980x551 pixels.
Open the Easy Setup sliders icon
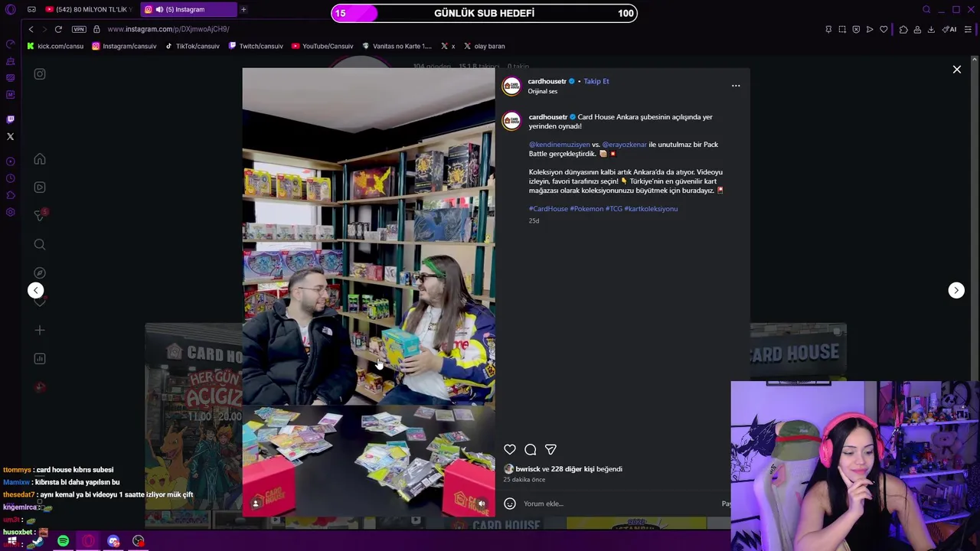968,29
